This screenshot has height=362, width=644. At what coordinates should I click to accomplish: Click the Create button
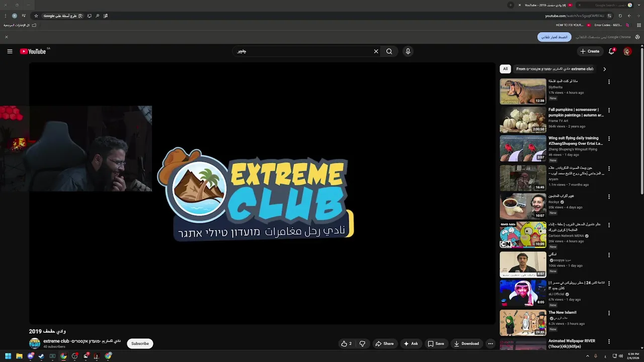(590, 51)
